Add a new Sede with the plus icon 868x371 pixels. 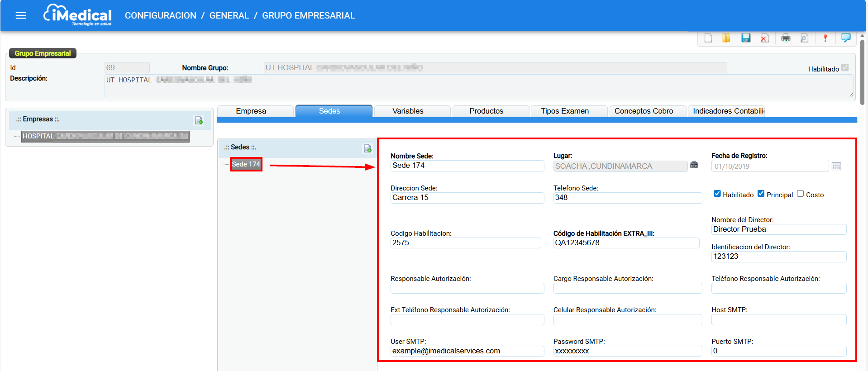tap(367, 148)
